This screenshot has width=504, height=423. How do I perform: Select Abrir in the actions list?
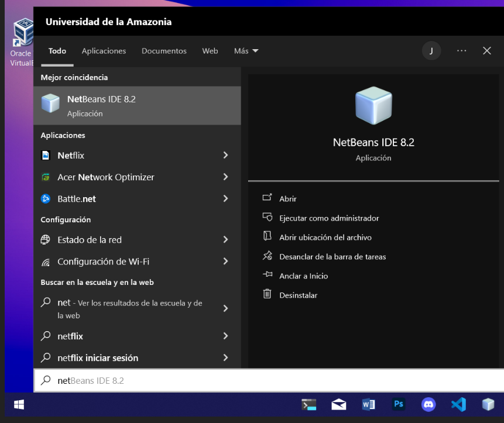point(287,199)
